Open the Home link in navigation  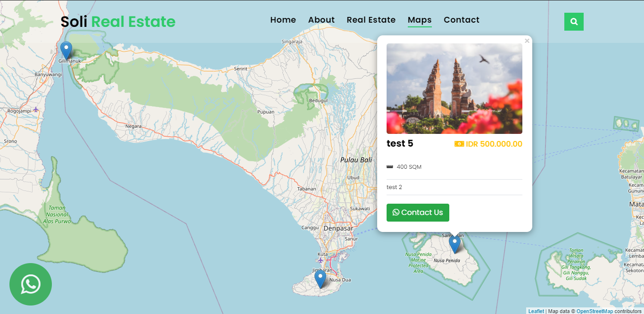coord(283,20)
